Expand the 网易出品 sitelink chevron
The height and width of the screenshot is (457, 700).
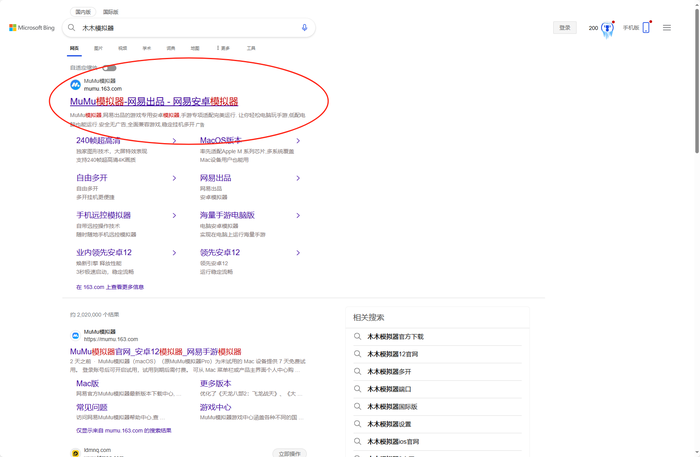(x=298, y=178)
